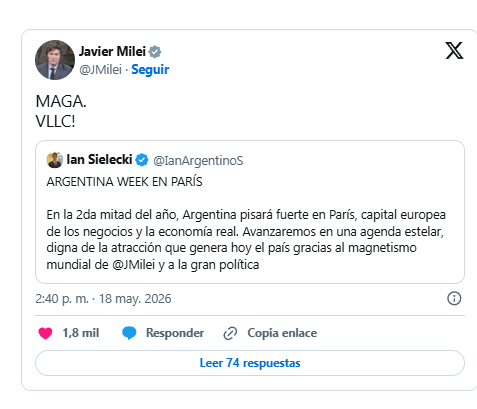Open the quoted Argentina Week en París tweet
The width and height of the screenshot is (477, 409).
tap(250, 212)
